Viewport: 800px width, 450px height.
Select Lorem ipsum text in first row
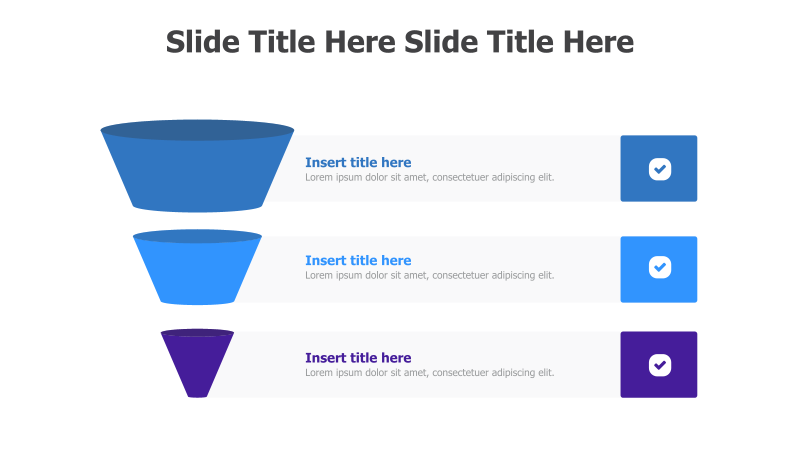tap(430, 177)
